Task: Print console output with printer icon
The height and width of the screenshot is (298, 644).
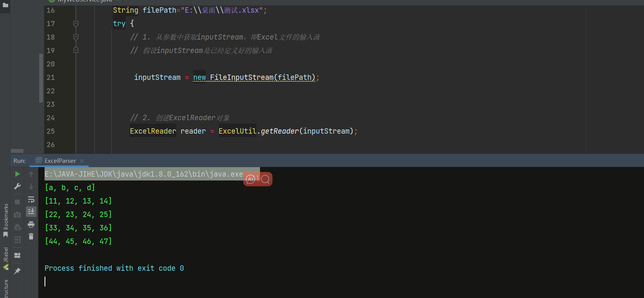Action: 31,224
